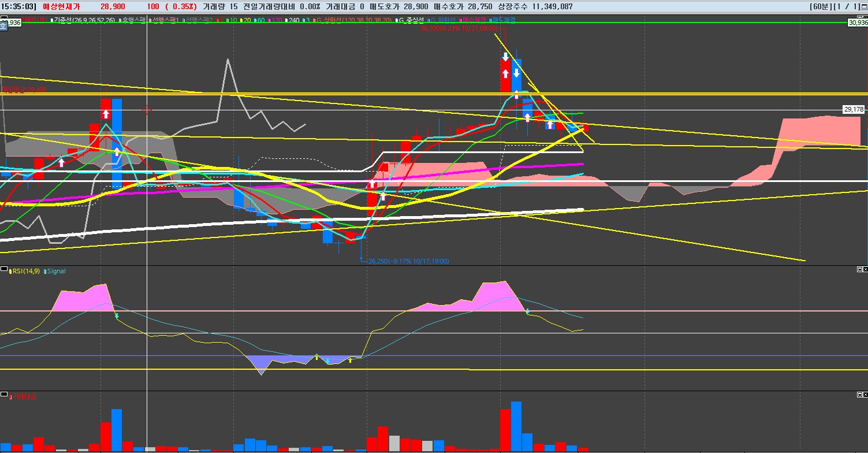Click the box icon left of 거래대금 label
The width and height of the screenshot is (868, 453).
click(3, 396)
